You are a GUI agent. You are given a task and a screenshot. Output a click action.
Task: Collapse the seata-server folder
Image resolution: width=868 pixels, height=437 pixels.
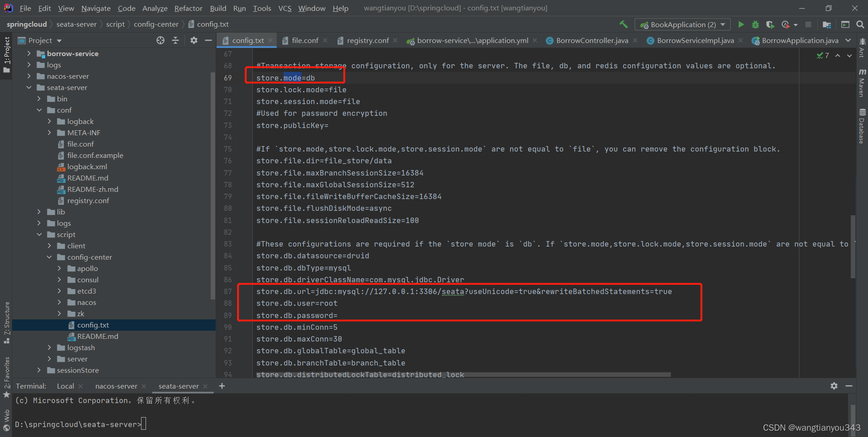tap(28, 87)
